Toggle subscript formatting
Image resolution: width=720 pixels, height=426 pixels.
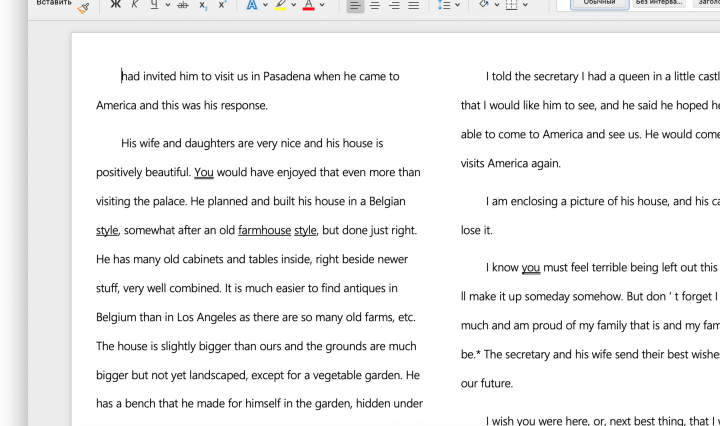(x=203, y=5)
